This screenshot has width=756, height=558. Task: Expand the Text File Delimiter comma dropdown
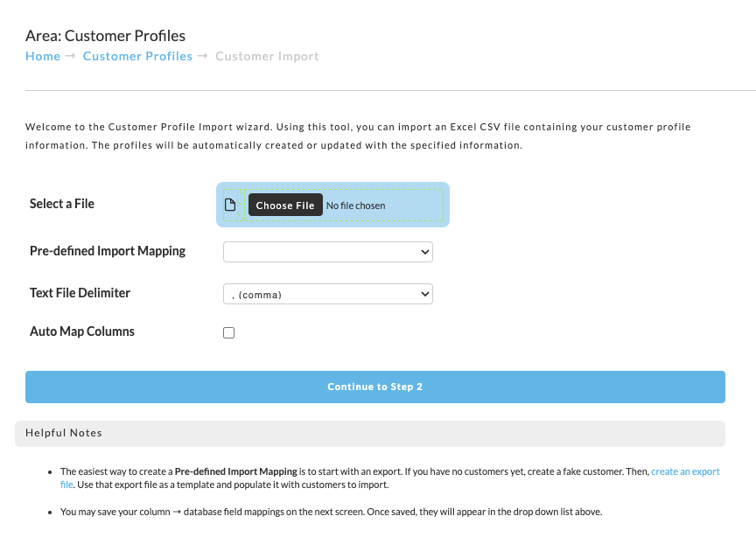tap(328, 294)
